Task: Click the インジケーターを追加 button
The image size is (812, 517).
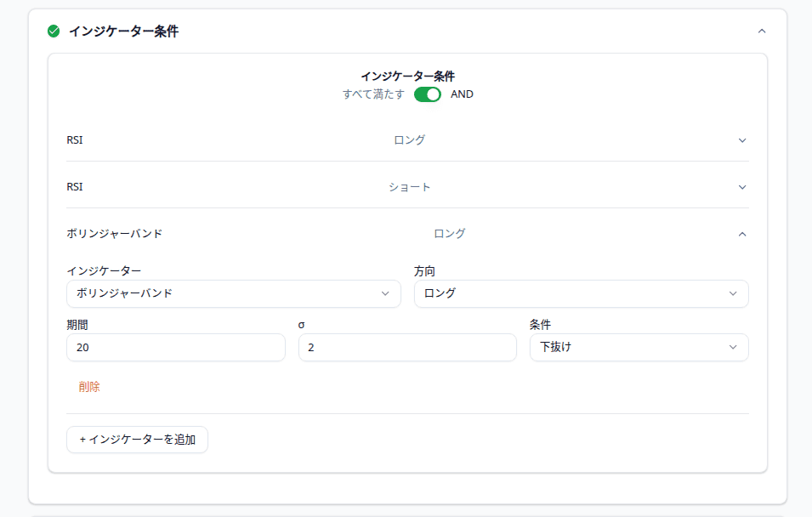Action: [x=137, y=440]
